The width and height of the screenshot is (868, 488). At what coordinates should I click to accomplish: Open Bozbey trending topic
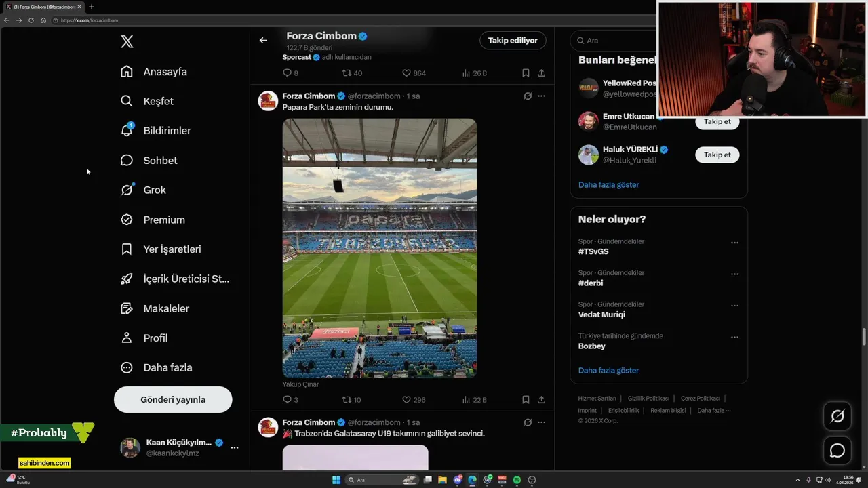592,346
